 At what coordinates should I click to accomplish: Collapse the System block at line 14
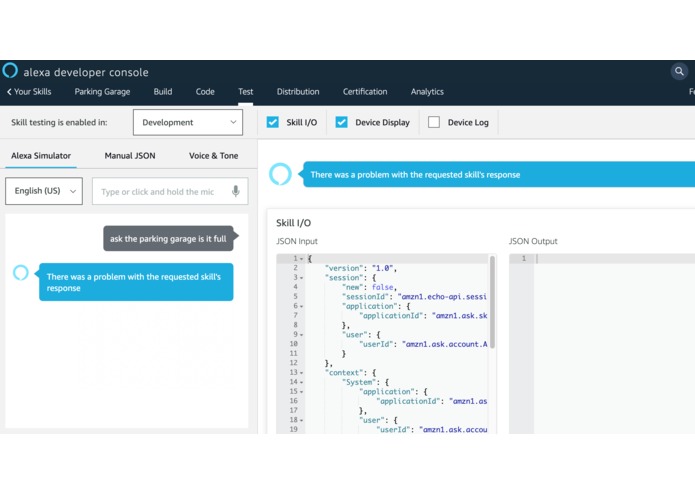click(x=301, y=382)
